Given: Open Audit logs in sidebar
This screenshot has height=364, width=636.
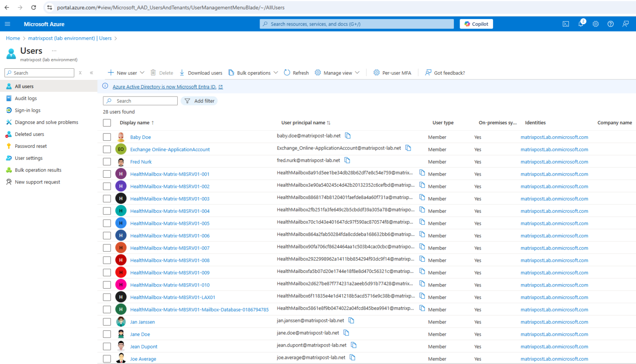Looking at the screenshot, I should pos(26,99).
